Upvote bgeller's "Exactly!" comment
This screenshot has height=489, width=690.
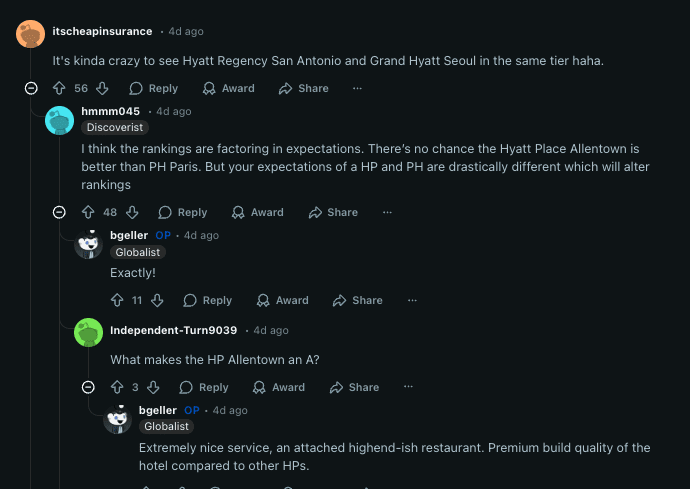[x=117, y=300]
